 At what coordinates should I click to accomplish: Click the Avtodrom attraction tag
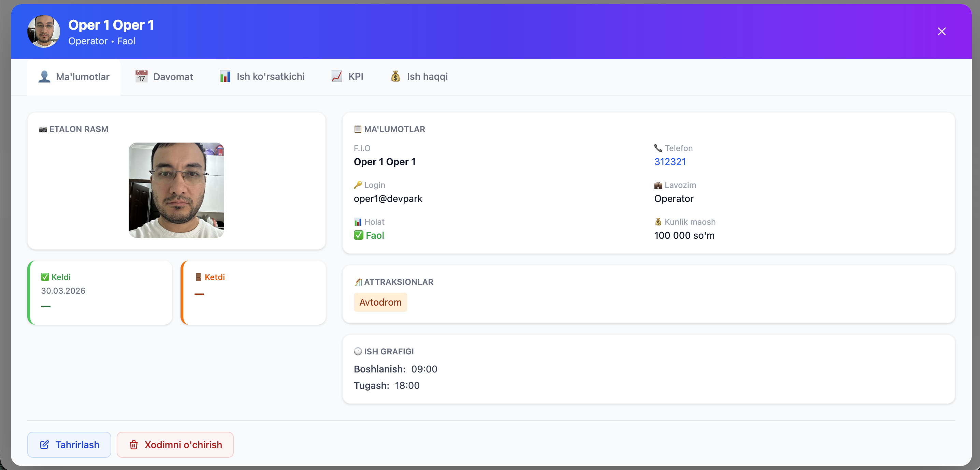pos(380,302)
